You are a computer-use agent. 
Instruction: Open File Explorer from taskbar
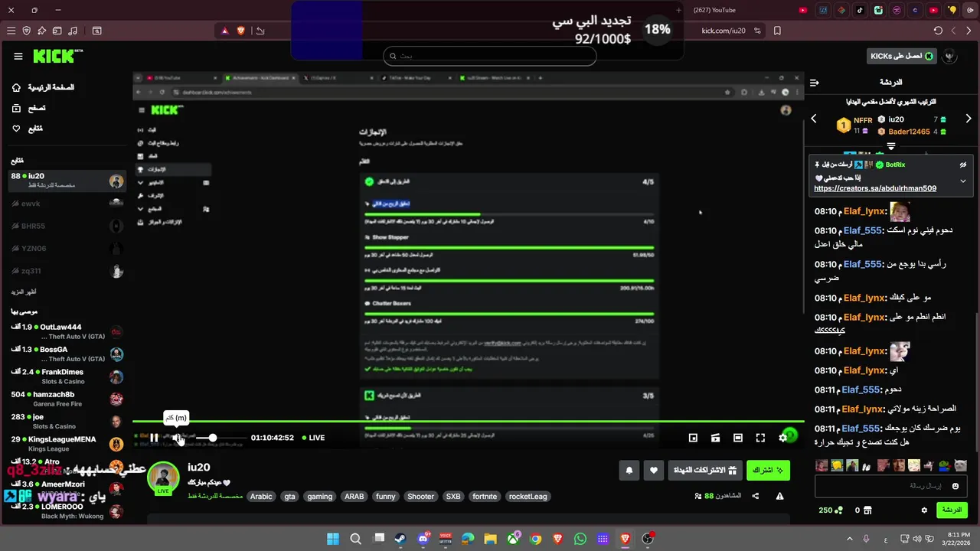point(490,539)
